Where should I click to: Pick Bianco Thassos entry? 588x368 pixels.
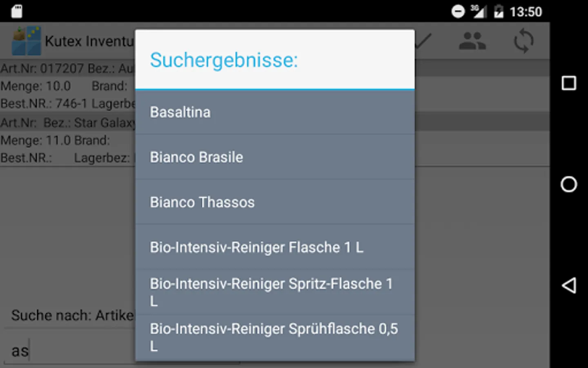point(274,202)
